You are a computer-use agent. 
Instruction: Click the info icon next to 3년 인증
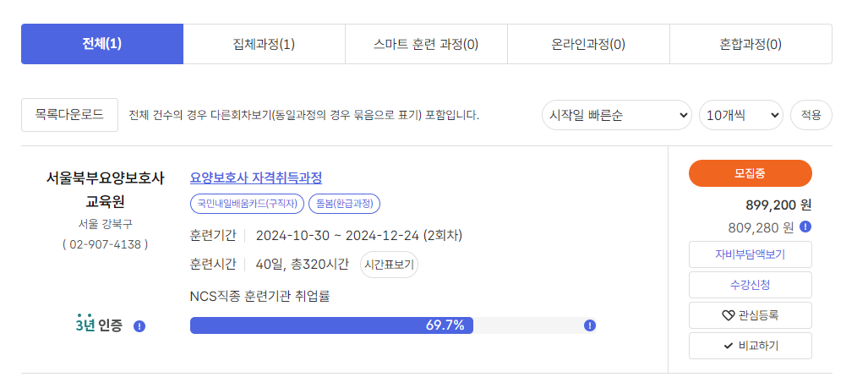(x=139, y=326)
